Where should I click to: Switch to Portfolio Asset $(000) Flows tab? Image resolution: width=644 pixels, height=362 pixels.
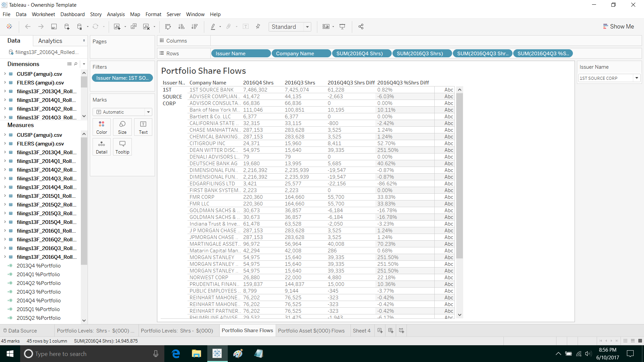[311, 330]
